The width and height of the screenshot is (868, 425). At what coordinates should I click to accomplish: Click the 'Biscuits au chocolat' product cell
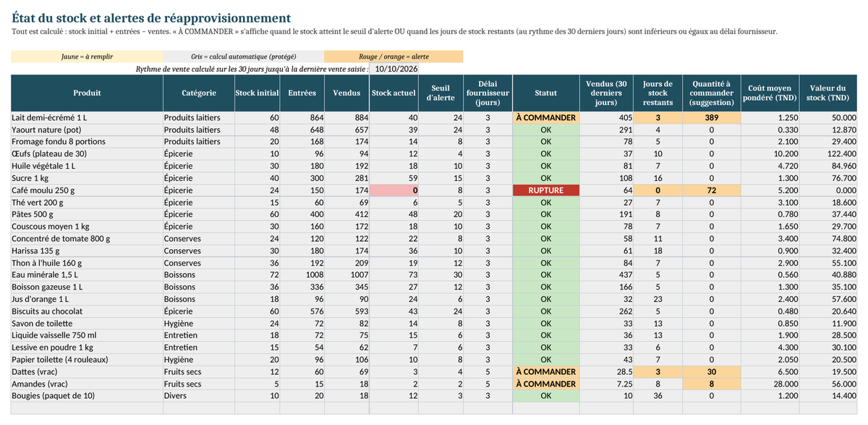pos(87,311)
